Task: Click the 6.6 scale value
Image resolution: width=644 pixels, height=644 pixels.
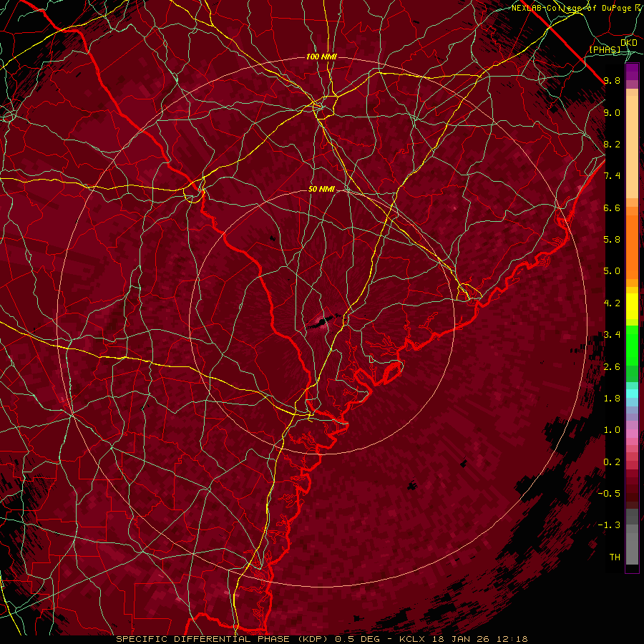Action: 612,208
